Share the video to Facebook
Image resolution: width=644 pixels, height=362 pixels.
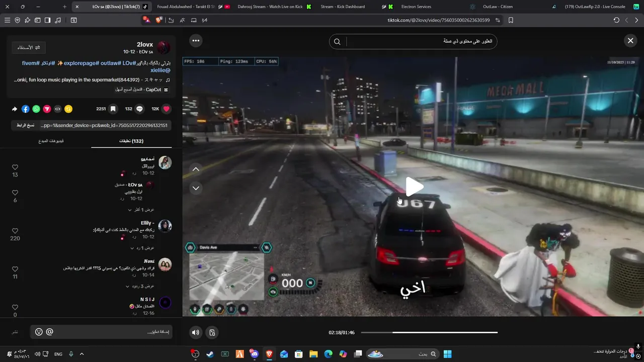coord(26,109)
